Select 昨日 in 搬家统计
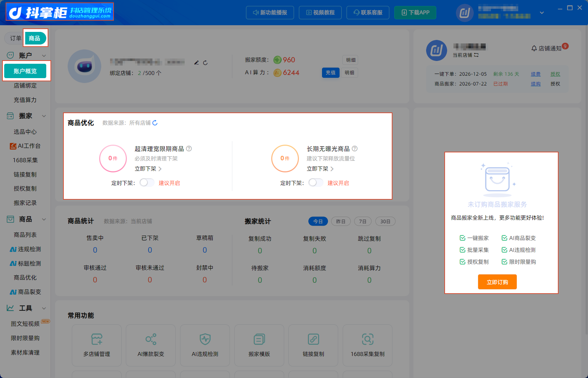This screenshot has height=378, width=588. click(341, 221)
